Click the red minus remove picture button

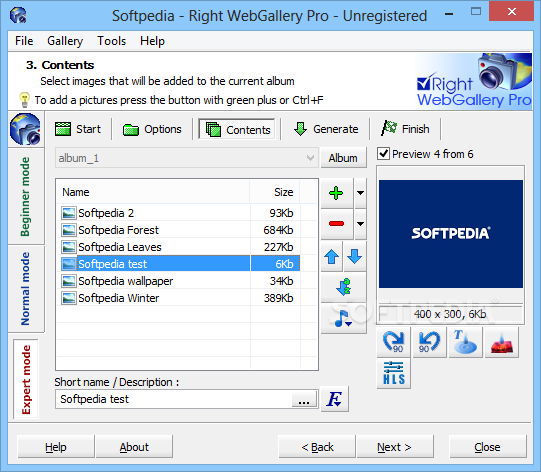pos(336,224)
